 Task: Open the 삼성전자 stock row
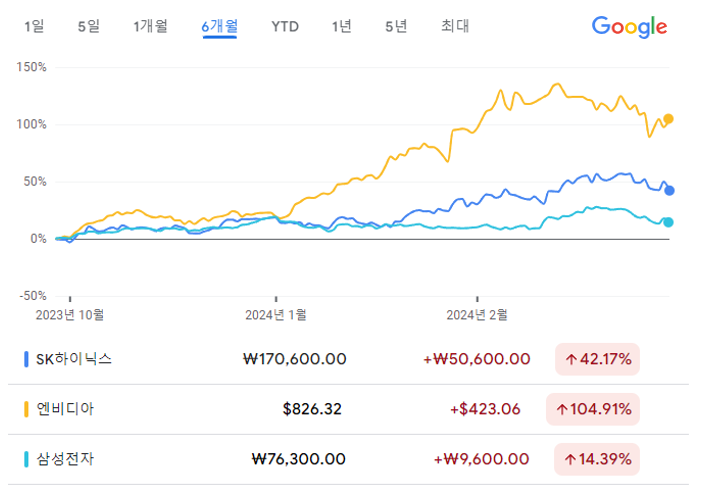(348, 459)
